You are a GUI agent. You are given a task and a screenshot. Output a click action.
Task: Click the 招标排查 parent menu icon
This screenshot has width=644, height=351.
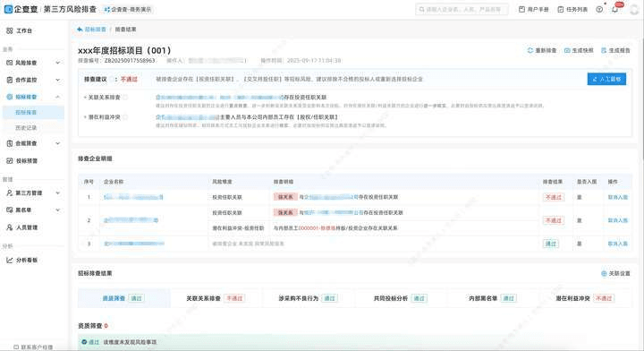[10, 97]
